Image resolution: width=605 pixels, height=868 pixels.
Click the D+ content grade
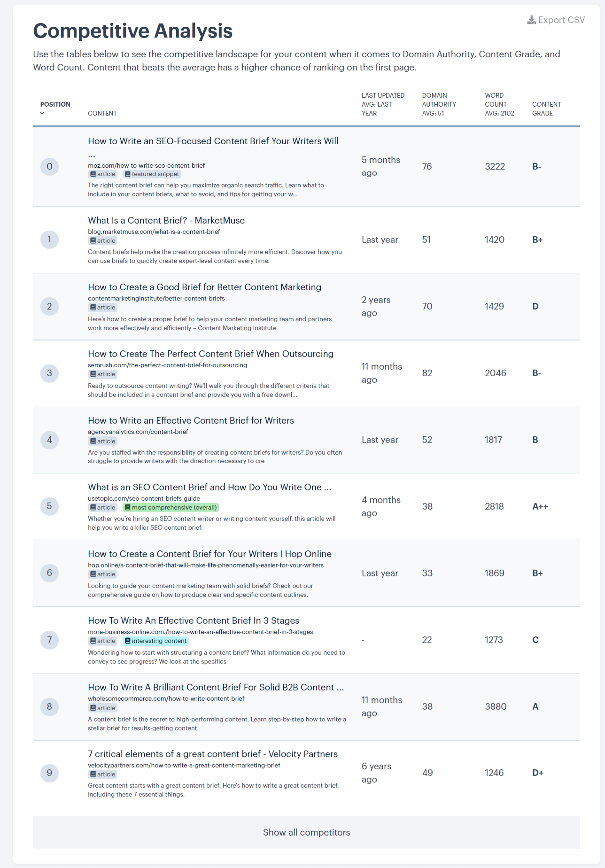(538, 773)
